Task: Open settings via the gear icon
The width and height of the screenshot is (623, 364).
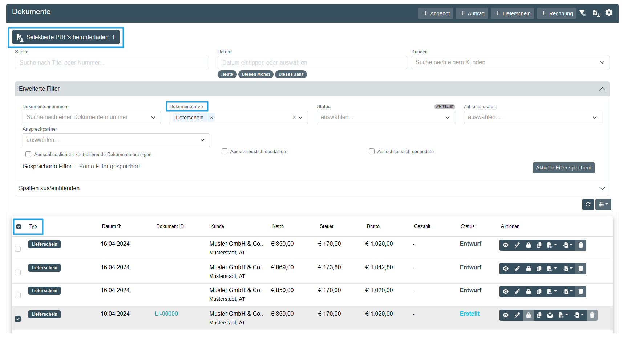Action: tap(609, 13)
